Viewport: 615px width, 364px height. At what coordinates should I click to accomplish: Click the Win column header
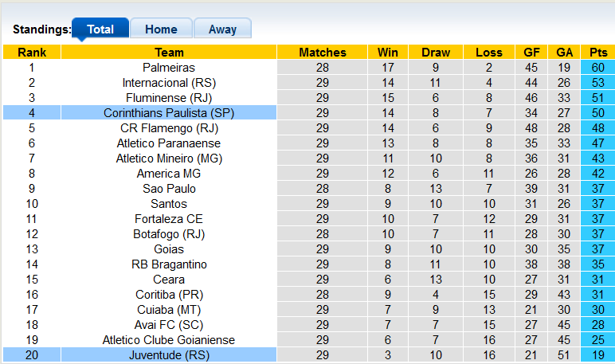(x=388, y=53)
